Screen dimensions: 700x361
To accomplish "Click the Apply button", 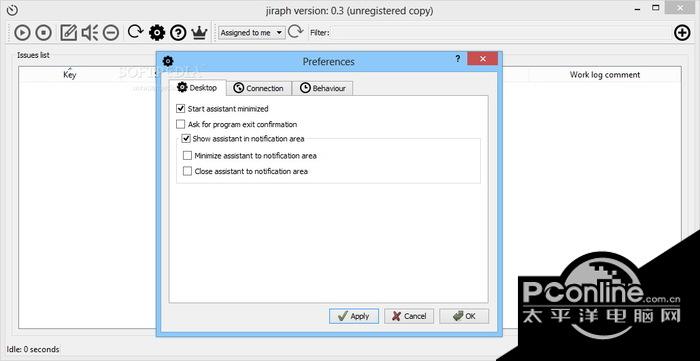I will [354, 316].
